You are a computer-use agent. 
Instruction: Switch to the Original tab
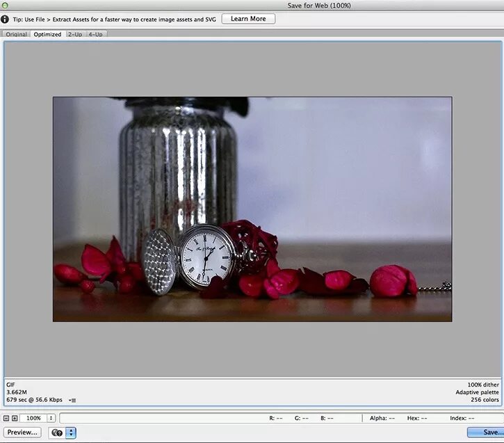click(x=16, y=34)
